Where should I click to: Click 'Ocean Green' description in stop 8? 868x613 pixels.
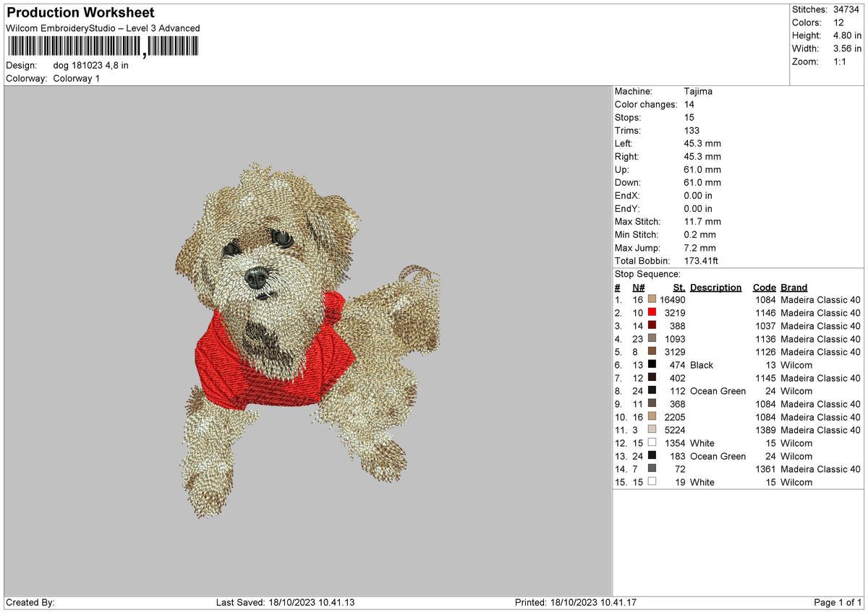click(718, 391)
